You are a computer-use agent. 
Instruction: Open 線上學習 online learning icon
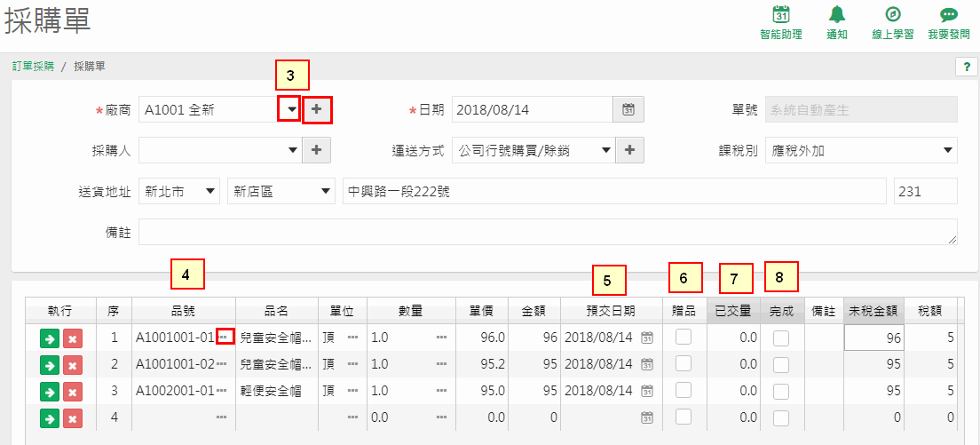(x=892, y=24)
